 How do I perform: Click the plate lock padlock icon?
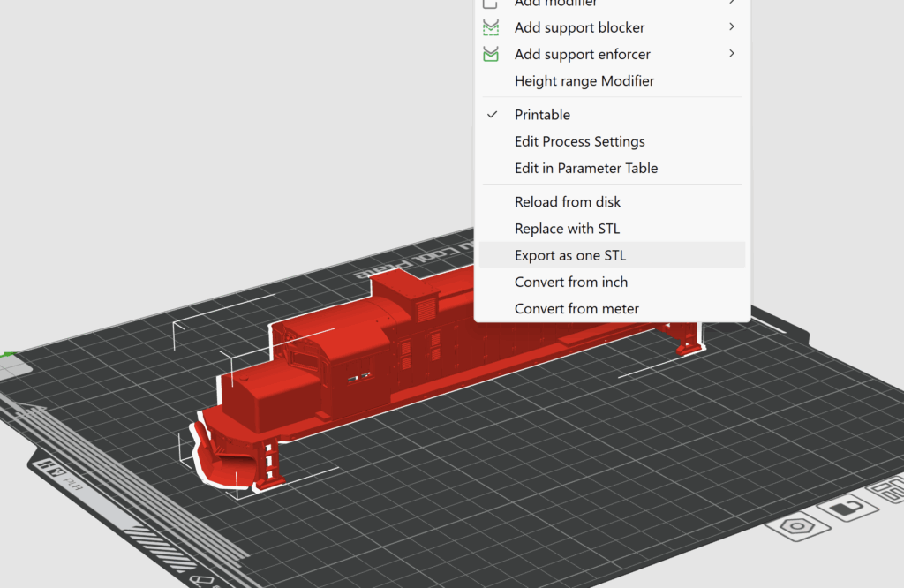pyautogui.click(x=847, y=509)
